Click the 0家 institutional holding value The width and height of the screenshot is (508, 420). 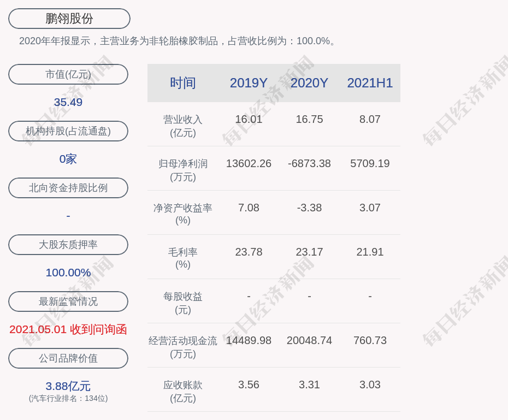[x=68, y=159]
